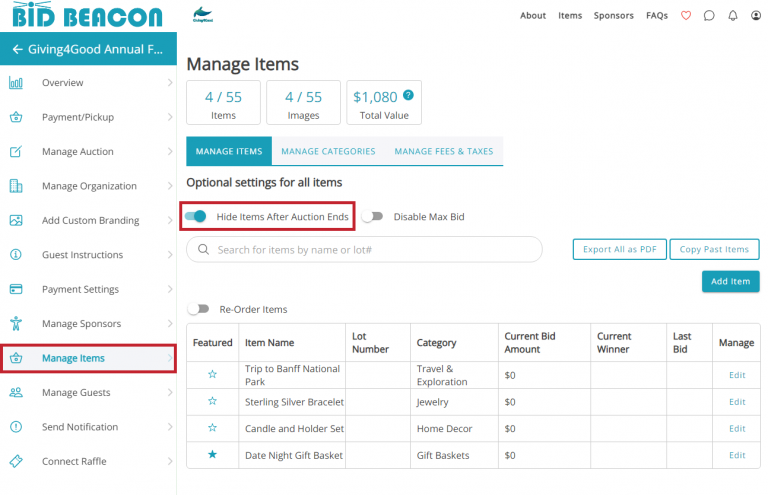Click the Payment/Pickup basket icon
Screen dimensions: 768x495
[x=16, y=117]
